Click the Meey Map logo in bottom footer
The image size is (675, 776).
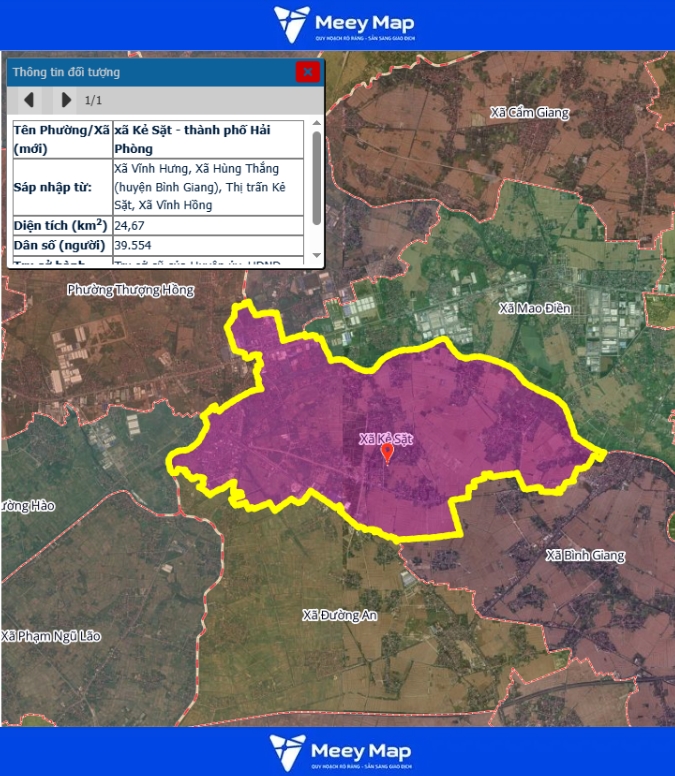click(340, 752)
